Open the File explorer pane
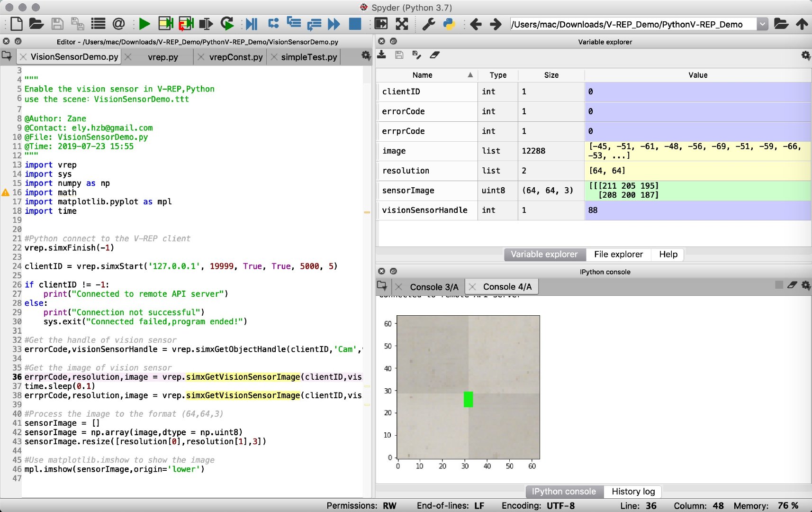This screenshot has height=512, width=812. [618, 255]
